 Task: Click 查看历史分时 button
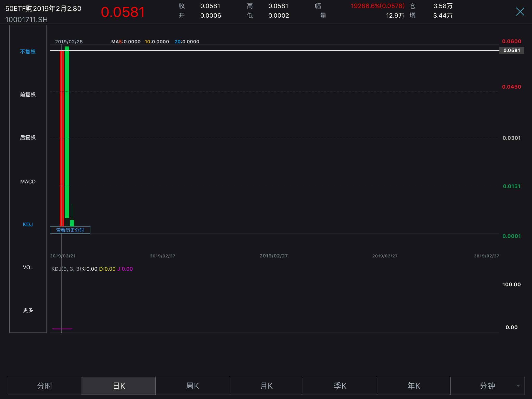[70, 230]
